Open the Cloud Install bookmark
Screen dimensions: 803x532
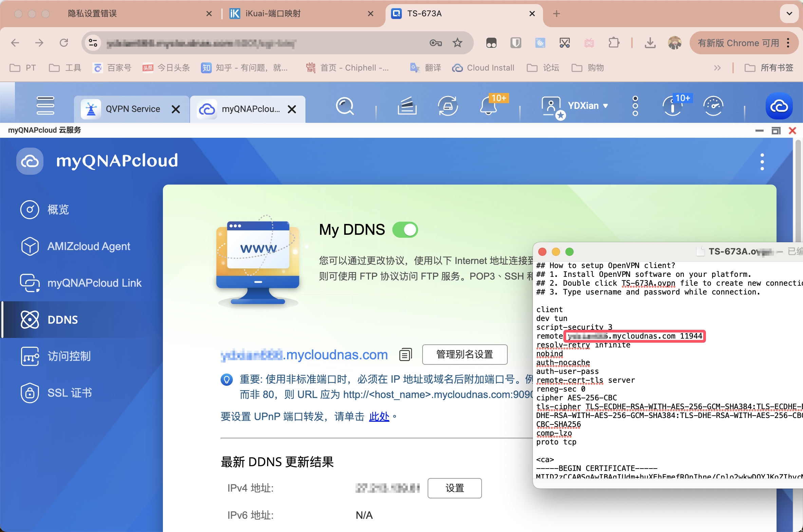point(483,68)
